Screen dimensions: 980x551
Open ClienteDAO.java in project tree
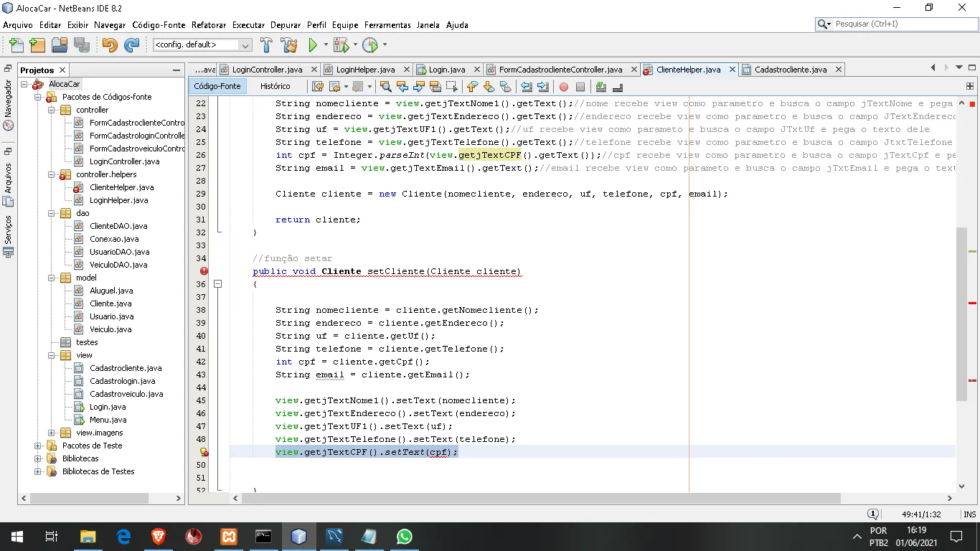pyautogui.click(x=118, y=226)
